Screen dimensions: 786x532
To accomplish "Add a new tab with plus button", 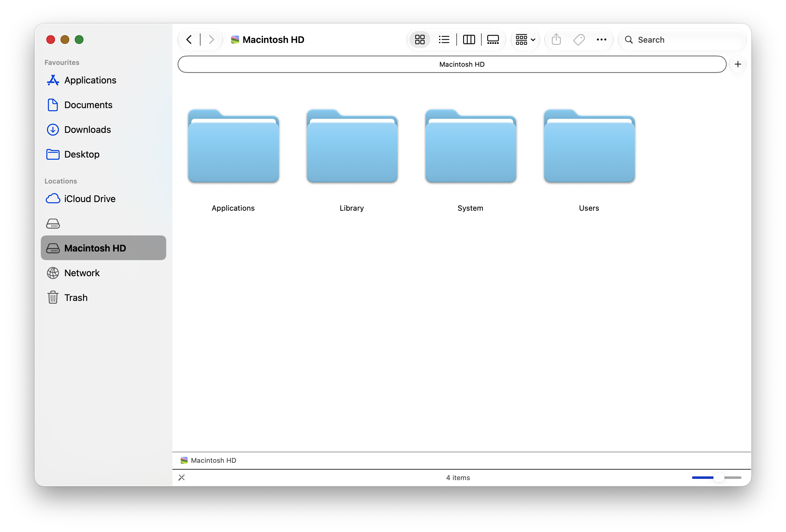I will 738,64.
